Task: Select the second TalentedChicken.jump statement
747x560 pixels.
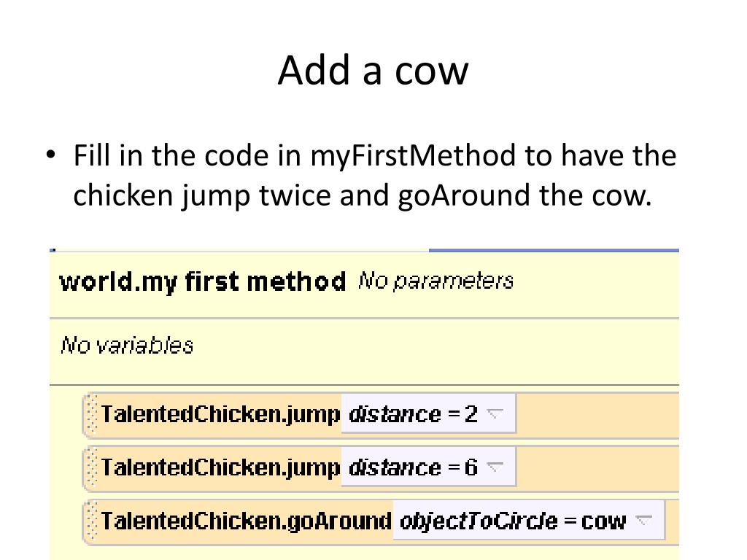Action: pos(381,467)
